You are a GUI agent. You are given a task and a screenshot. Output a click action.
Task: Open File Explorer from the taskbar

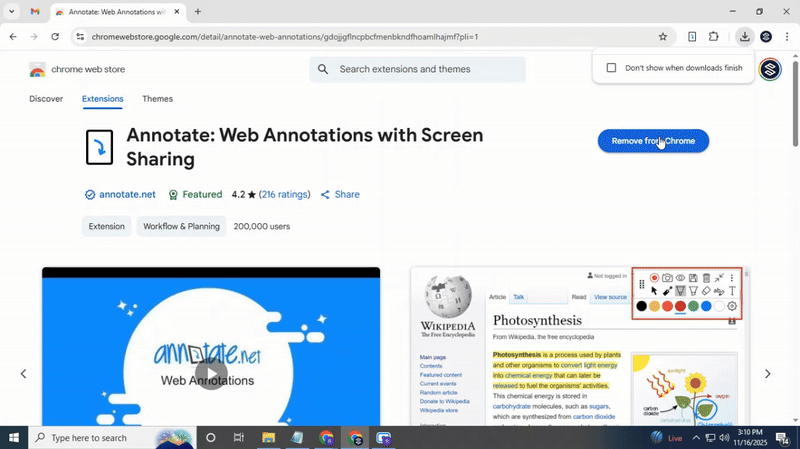tap(268, 438)
